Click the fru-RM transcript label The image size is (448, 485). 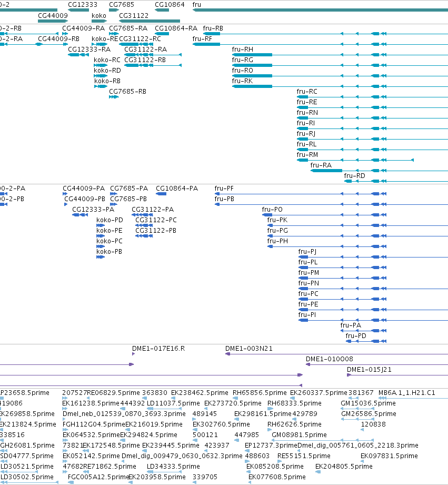[307, 155]
